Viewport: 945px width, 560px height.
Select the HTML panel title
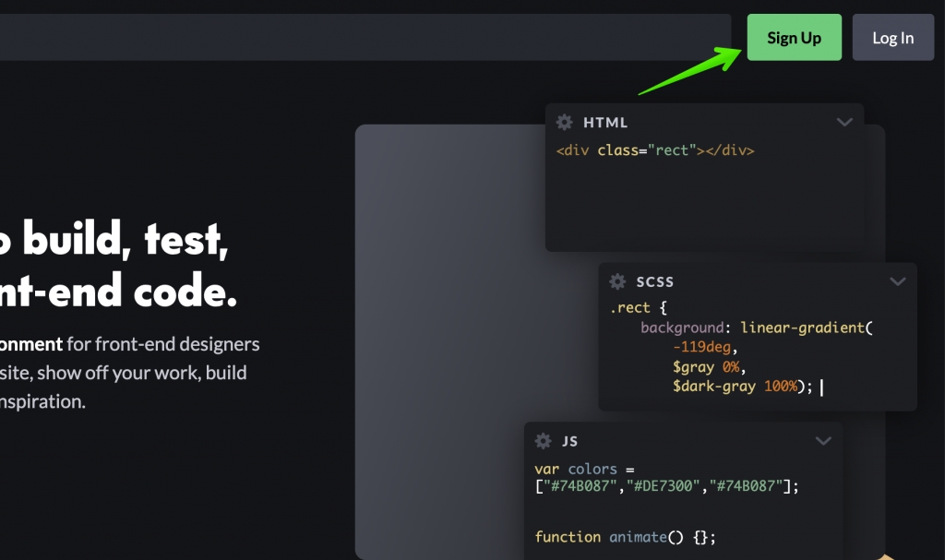(x=605, y=123)
